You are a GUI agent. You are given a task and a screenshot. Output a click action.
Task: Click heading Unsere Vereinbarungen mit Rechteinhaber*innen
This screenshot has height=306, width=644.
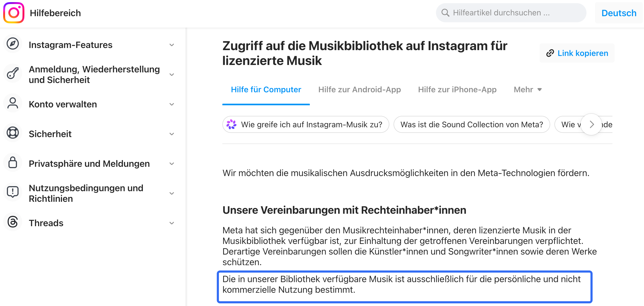click(x=344, y=210)
